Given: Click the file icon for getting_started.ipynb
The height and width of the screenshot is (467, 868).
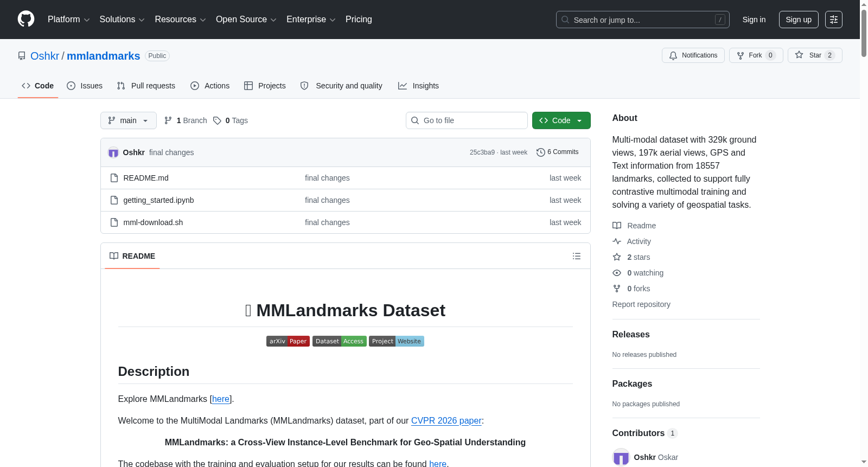Looking at the screenshot, I should click(114, 200).
